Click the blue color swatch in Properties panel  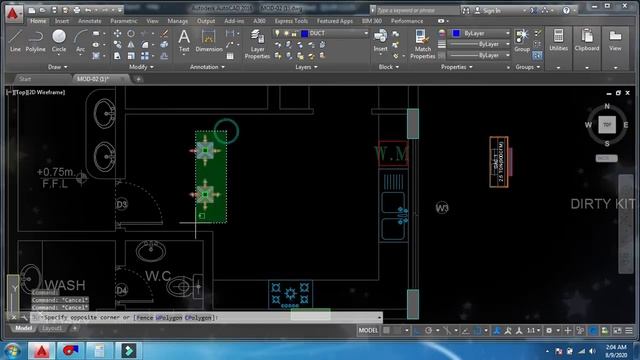456,33
